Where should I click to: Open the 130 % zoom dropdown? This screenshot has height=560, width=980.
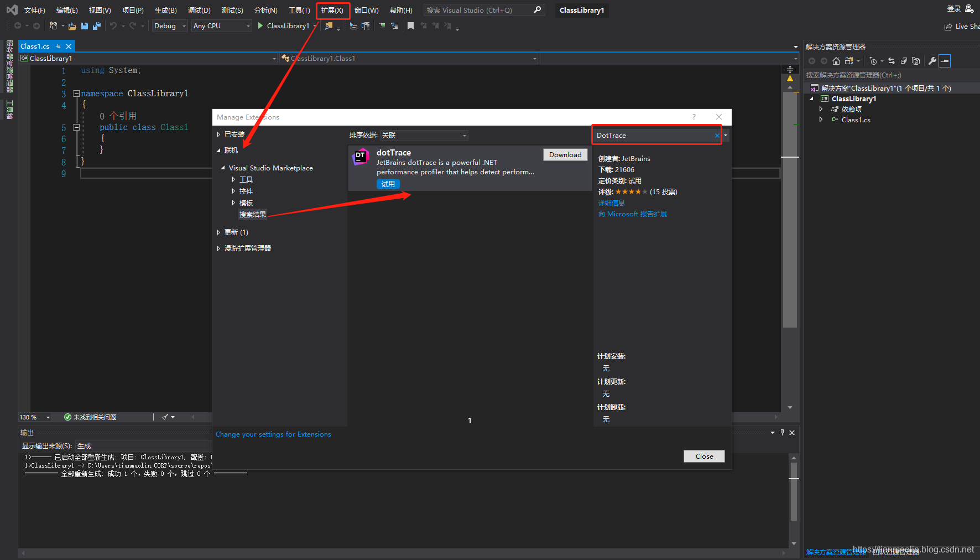35,417
